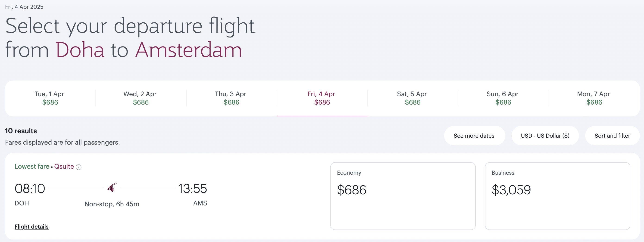The image size is (644, 242).
Task: Click the 13:55 arrival time
Action: 193,189
